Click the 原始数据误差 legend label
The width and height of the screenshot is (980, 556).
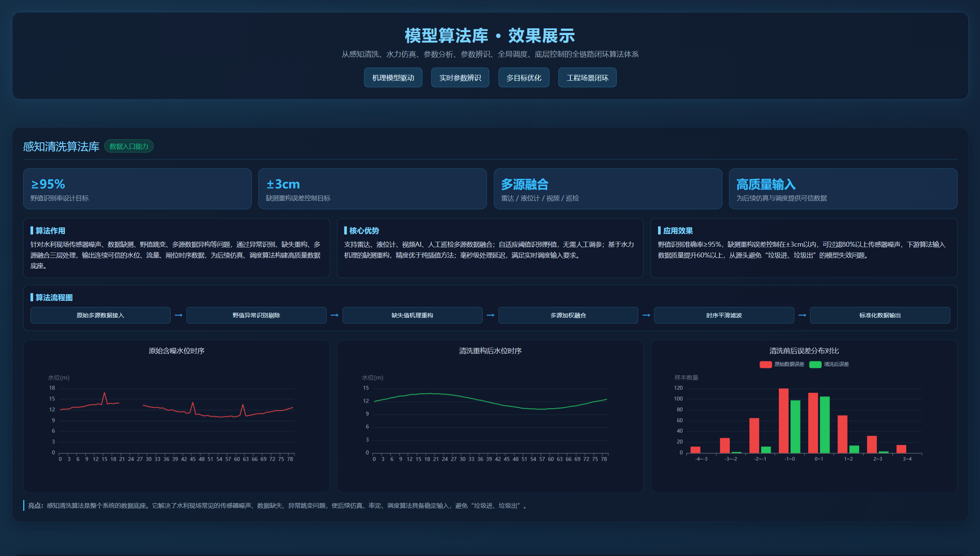tap(789, 364)
